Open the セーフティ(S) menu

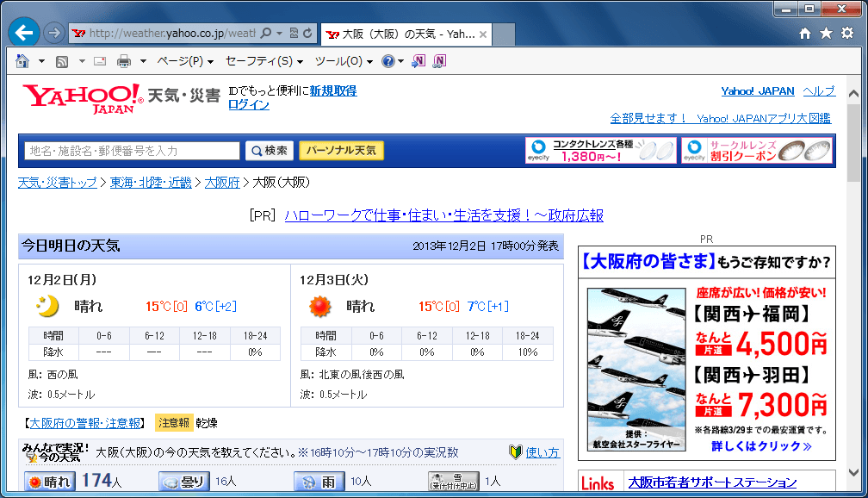264,61
